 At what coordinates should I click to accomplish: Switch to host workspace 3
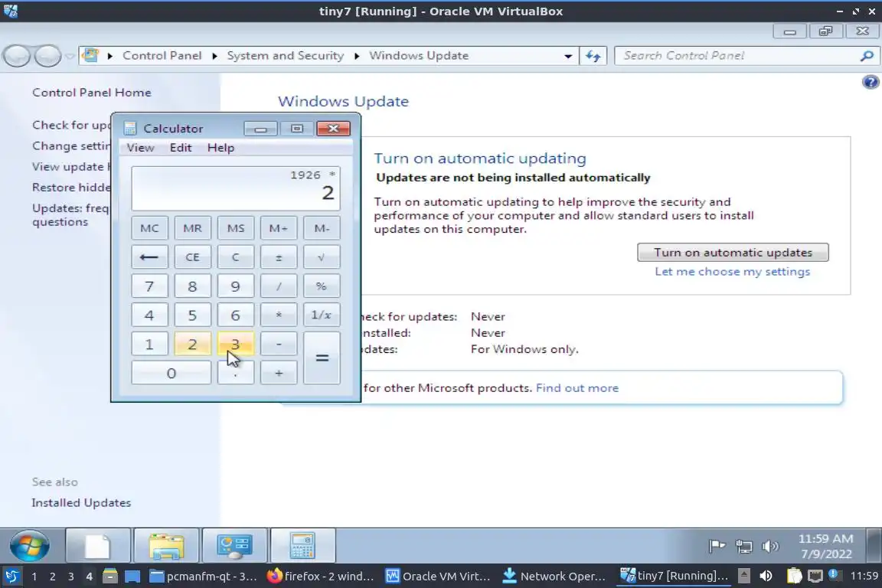pyautogui.click(x=71, y=577)
